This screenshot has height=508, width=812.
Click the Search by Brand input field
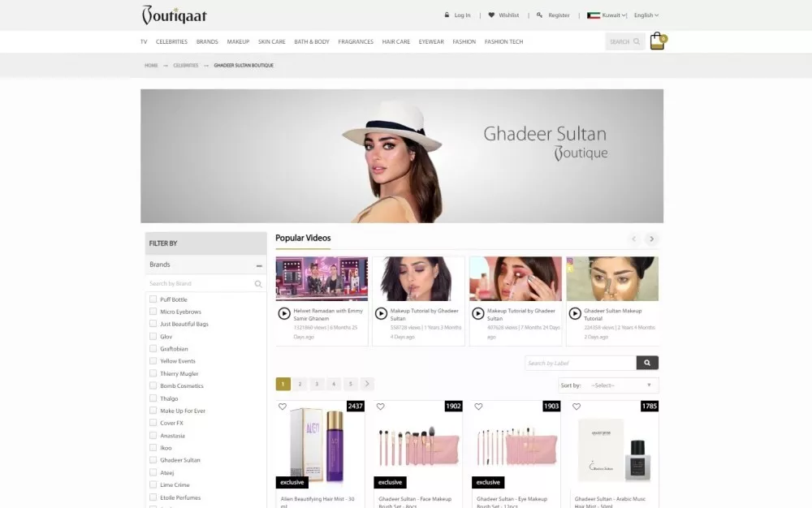pyautogui.click(x=205, y=283)
